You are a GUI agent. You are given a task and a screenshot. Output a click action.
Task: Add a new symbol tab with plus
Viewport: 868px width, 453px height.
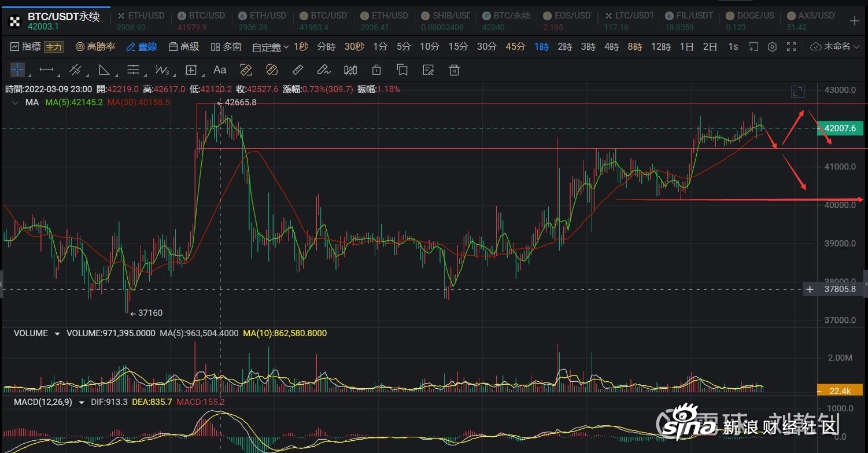pyautogui.click(x=854, y=21)
